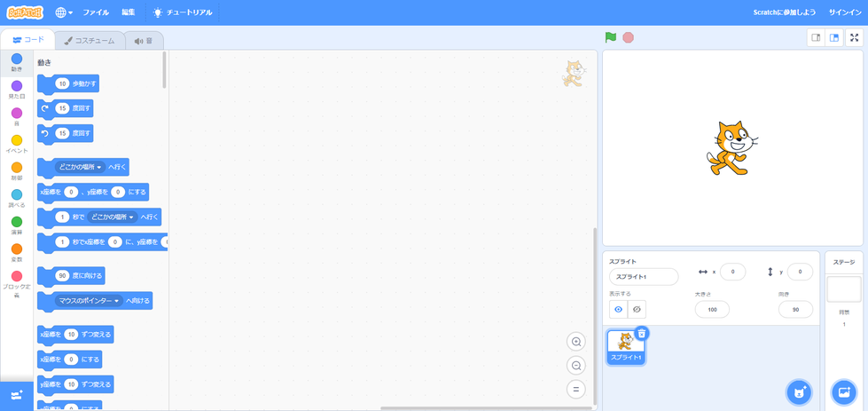The image size is (868, 411).
Task: Select the 動き block category
Action: pyautogui.click(x=17, y=63)
